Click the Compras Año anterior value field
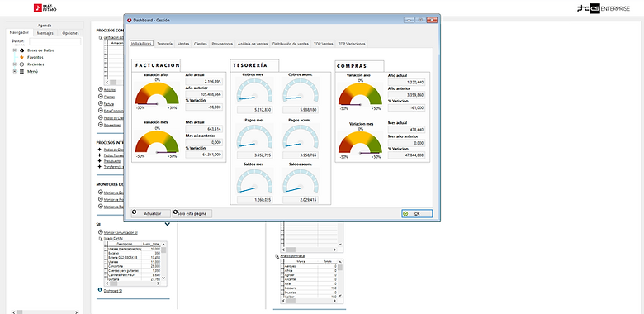Screen dimensions: 644x314 click(x=406, y=95)
